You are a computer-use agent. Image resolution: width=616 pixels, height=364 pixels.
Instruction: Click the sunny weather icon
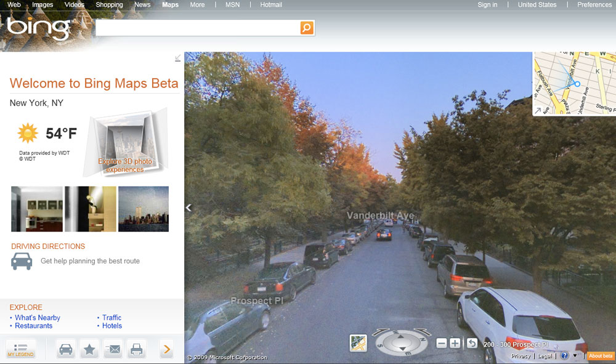point(28,133)
